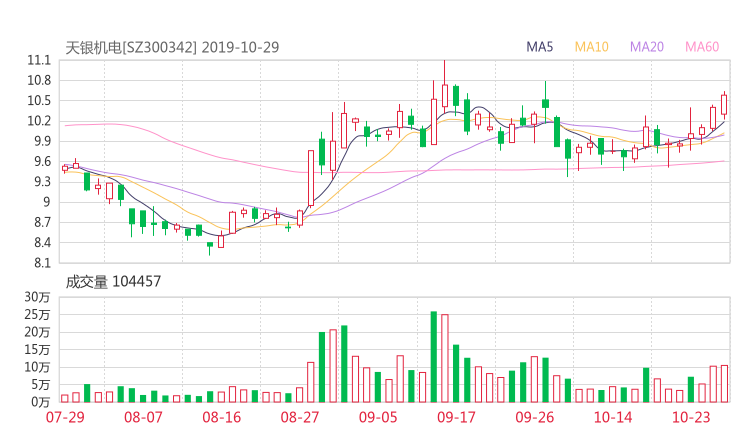The width and height of the screenshot is (740, 440).
Task: Click the 15万 volume axis label
Action: pyautogui.click(x=37, y=350)
